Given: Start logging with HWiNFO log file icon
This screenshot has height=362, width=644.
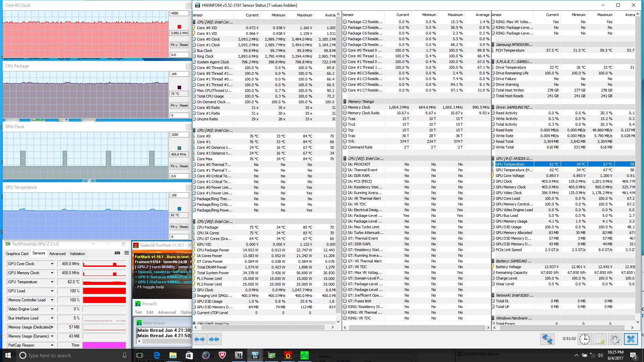Looking at the screenshot, I should tap(600, 339).
